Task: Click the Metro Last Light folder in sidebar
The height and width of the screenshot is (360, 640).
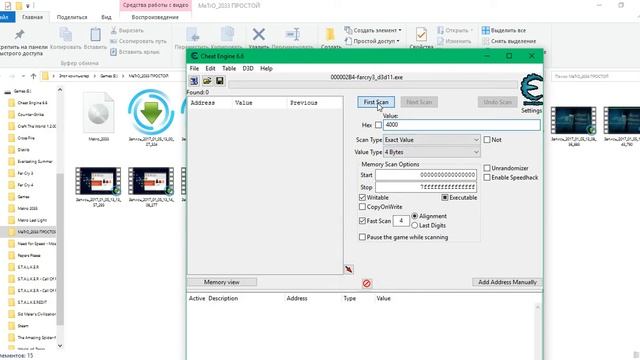Action: pyautogui.click(x=32, y=220)
